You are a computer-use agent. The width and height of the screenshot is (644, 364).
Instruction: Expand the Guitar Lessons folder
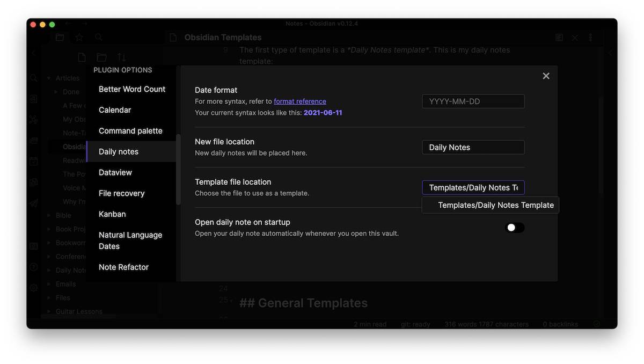click(49, 311)
